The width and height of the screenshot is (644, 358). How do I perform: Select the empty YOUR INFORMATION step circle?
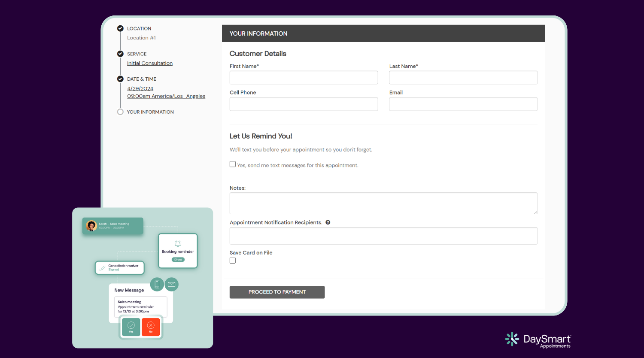pos(120,112)
